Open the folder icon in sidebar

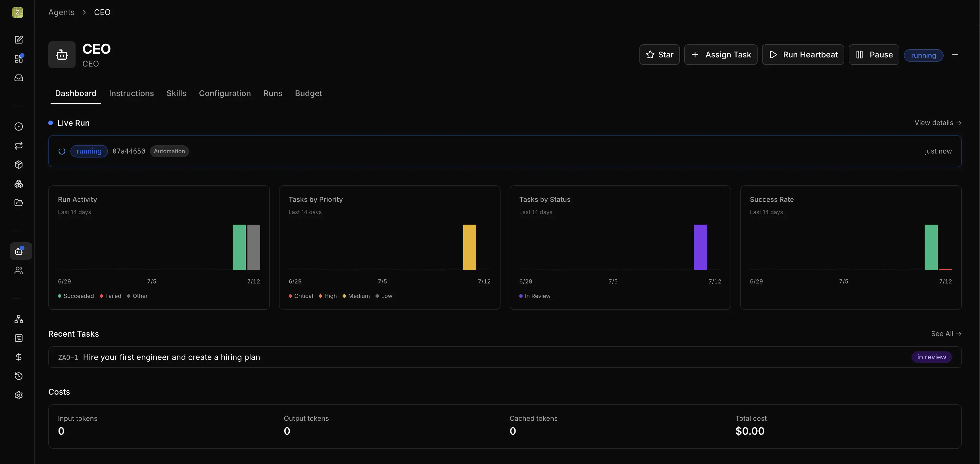coord(19,202)
